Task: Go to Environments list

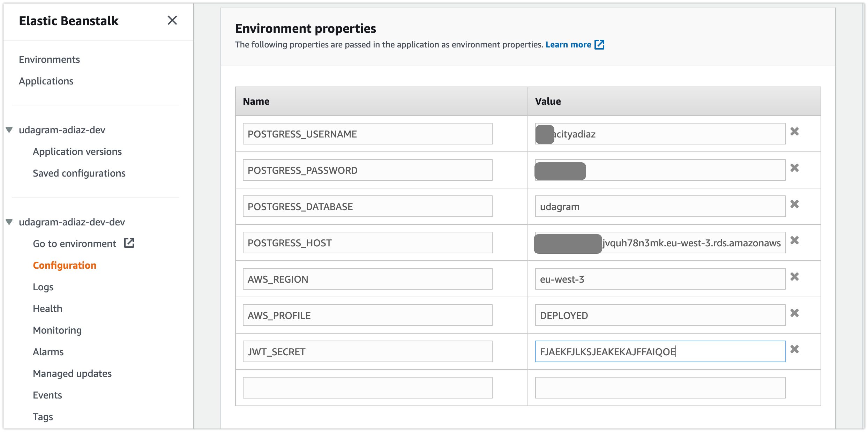Action: pos(49,59)
